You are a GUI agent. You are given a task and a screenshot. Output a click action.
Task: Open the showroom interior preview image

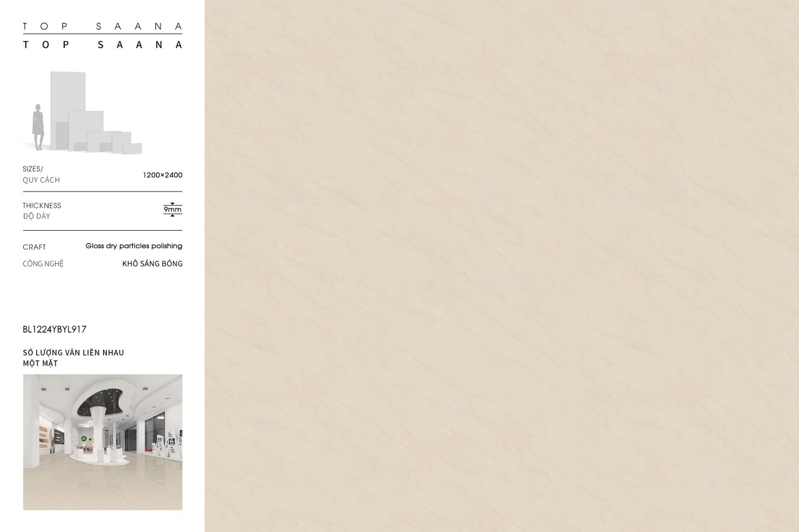(x=102, y=442)
